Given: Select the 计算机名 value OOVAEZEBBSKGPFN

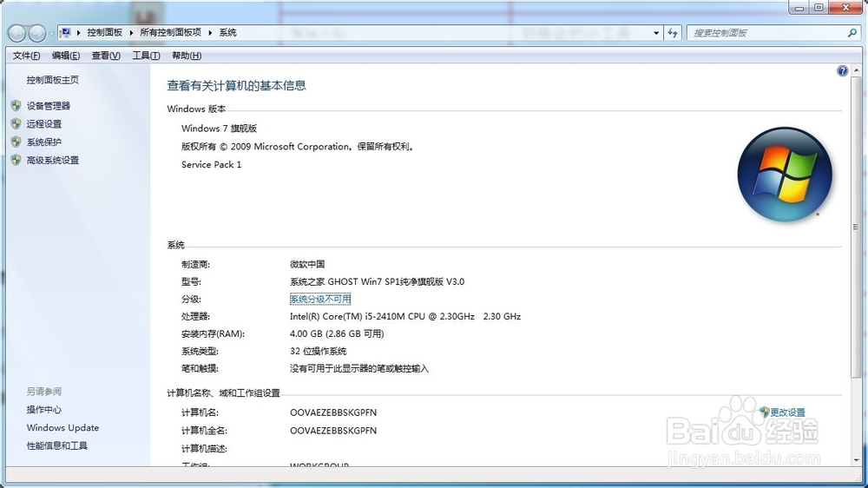Looking at the screenshot, I should [x=333, y=412].
